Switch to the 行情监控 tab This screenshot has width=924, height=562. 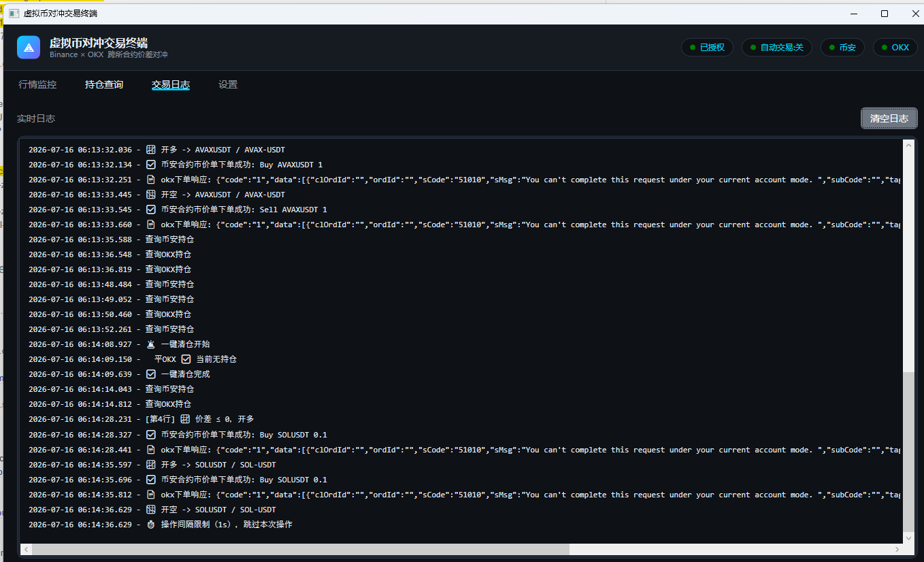[x=37, y=85]
